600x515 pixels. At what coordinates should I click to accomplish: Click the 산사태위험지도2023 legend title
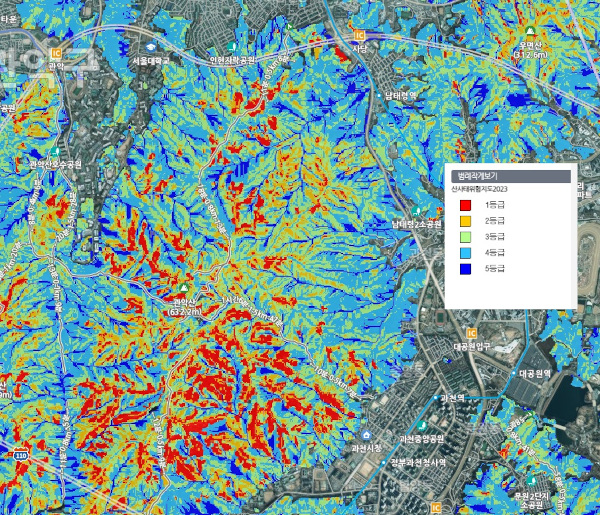[479, 189]
